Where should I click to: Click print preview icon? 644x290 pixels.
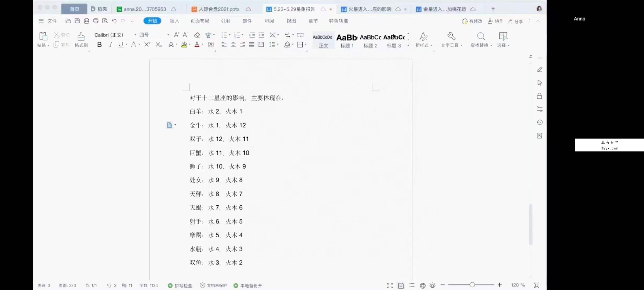105,21
